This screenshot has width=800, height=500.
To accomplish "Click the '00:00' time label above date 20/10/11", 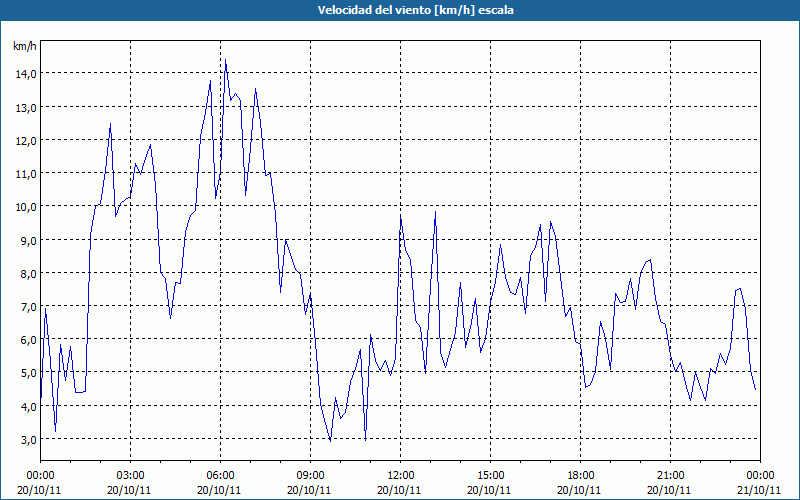I will pos(40,476).
